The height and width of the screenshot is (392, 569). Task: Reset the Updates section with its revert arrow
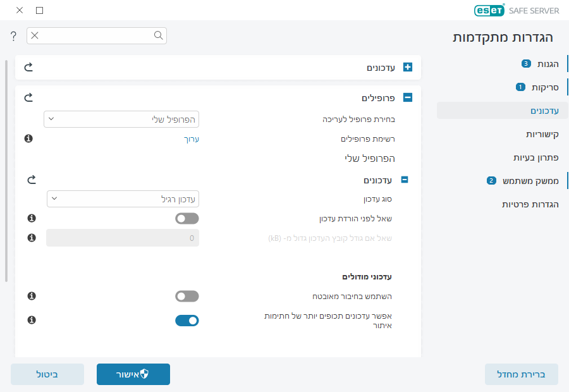click(28, 66)
